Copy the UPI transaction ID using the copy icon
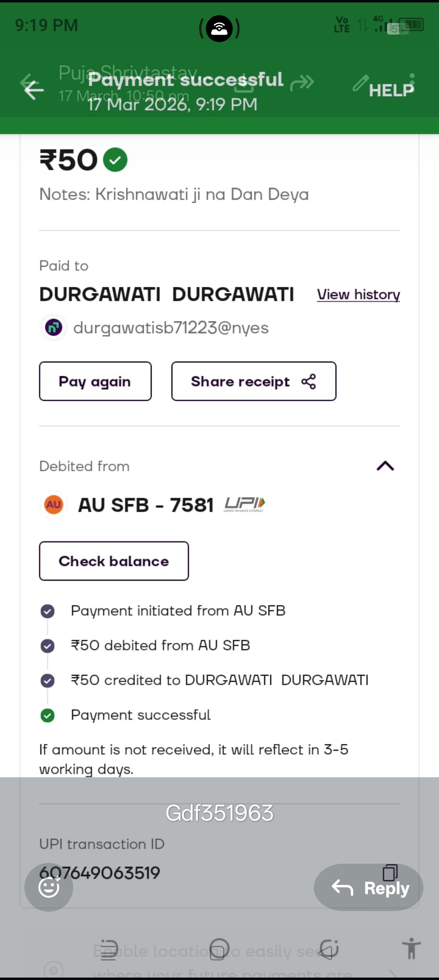439x980 pixels. tap(390, 872)
